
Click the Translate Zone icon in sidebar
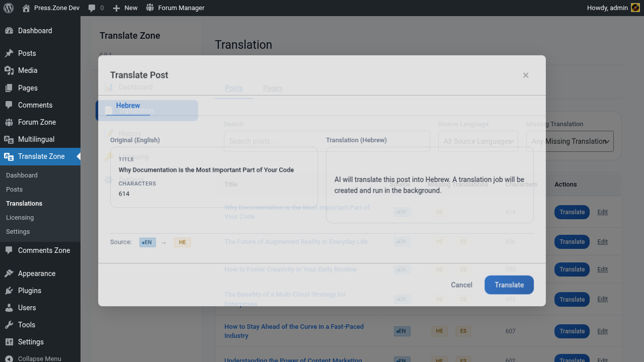coord(9,156)
